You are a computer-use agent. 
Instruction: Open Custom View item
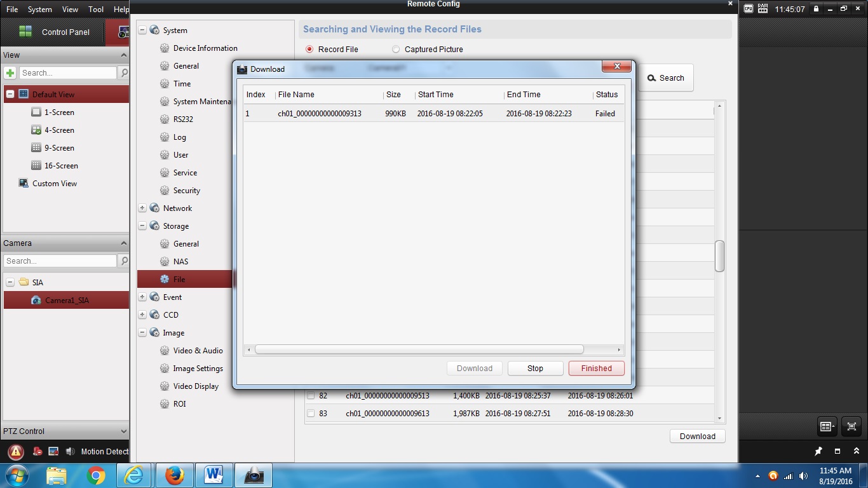tap(54, 184)
